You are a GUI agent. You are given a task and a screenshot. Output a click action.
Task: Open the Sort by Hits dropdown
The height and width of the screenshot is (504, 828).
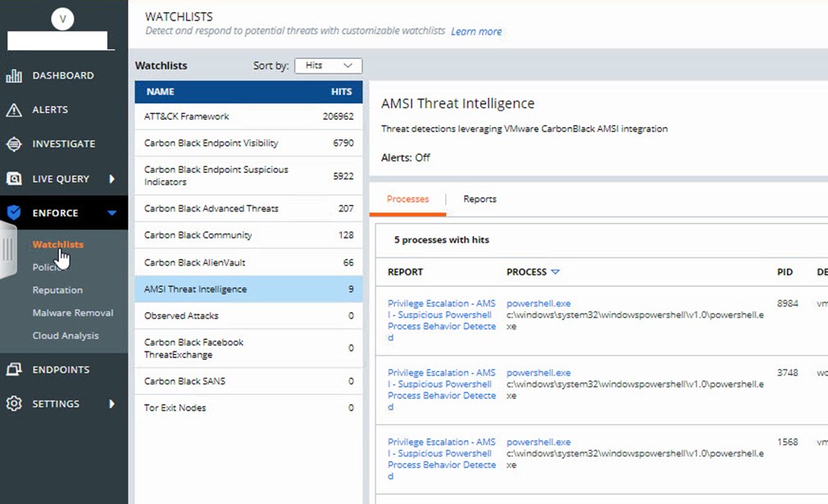[329, 66]
